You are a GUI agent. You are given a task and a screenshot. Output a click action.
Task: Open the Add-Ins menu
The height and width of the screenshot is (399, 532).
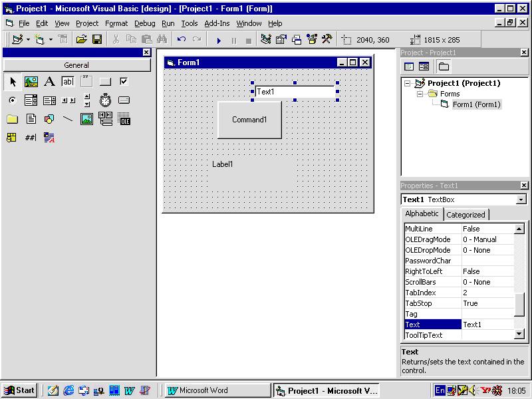point(217,23)
